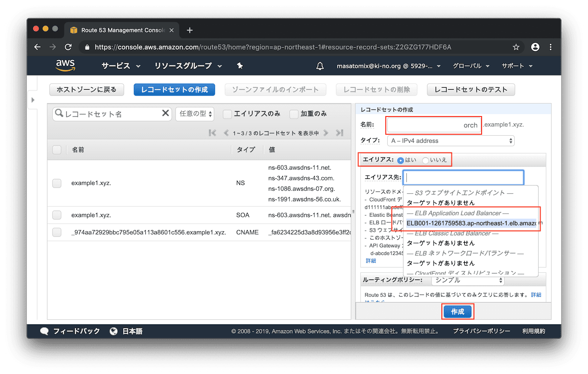
Task: Open the masatomix account menu
Action: (x=389, y=66)
